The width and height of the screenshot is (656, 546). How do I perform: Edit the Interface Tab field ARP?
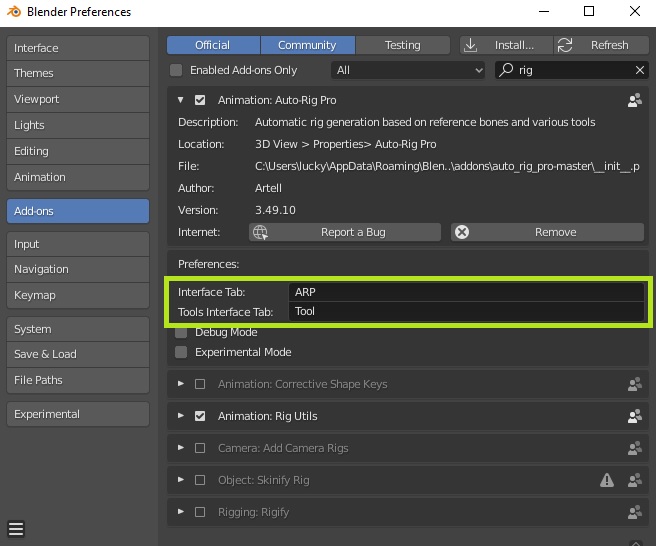pyautogui.click(x=466, y=292)
